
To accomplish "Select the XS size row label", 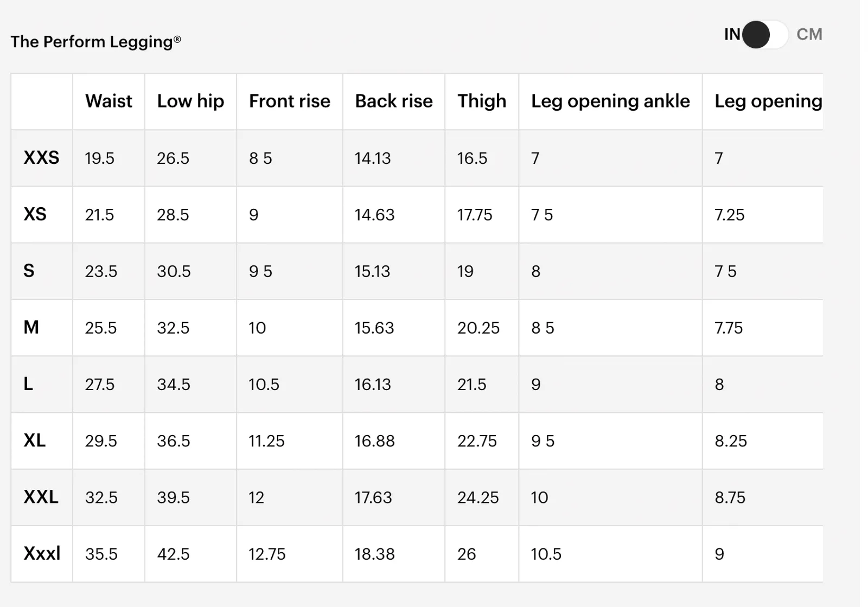I will tap(35, 214).
